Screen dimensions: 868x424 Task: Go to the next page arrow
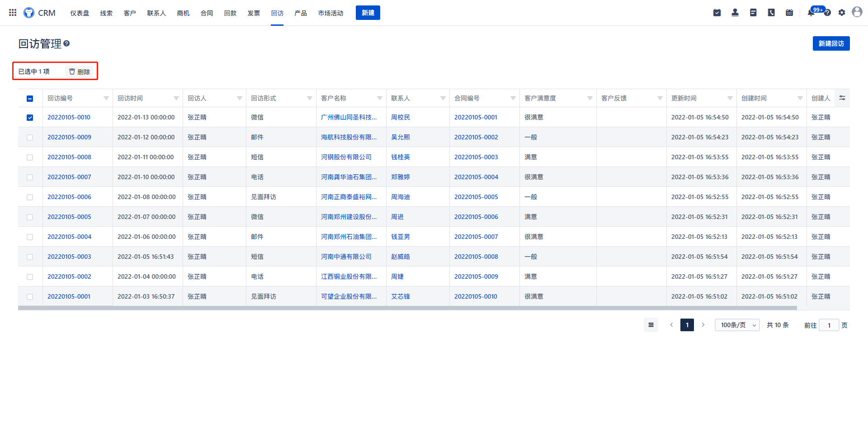click(703, 325)
